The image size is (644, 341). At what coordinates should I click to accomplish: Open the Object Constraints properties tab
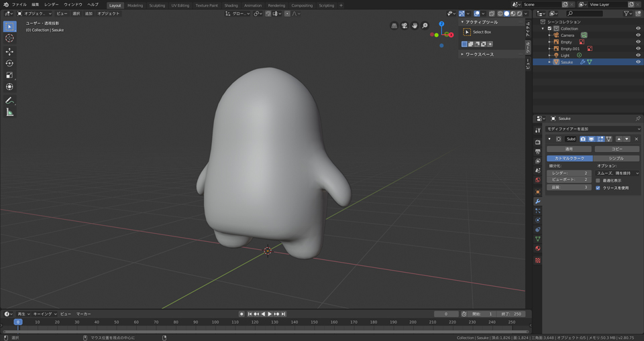537,229
